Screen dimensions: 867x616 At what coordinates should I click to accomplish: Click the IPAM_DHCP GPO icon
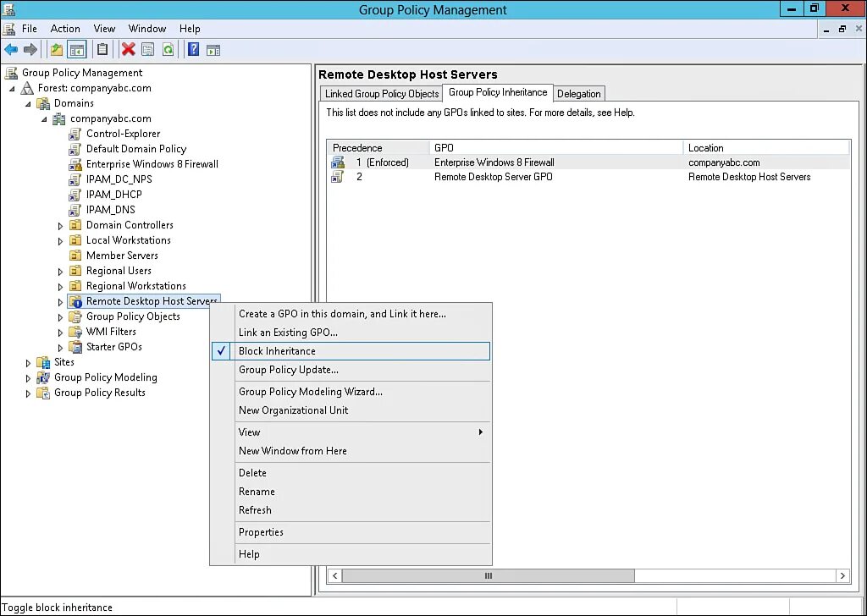[x=75, y=195]
